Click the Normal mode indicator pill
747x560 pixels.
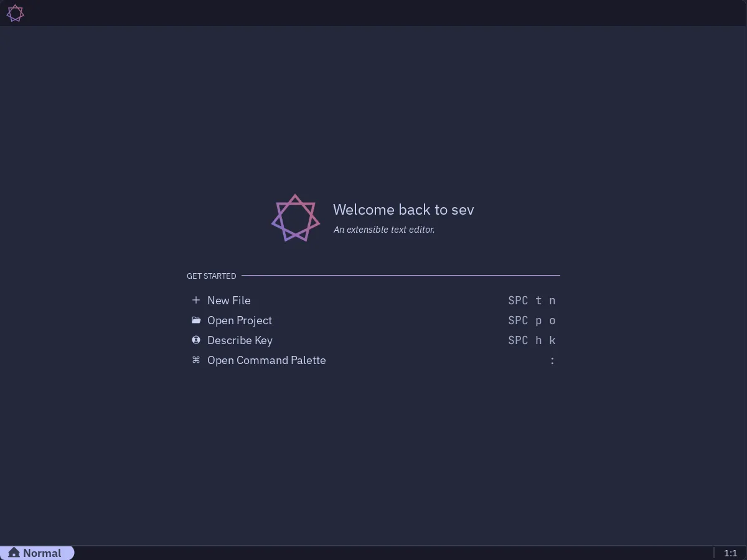pos(36,553)
